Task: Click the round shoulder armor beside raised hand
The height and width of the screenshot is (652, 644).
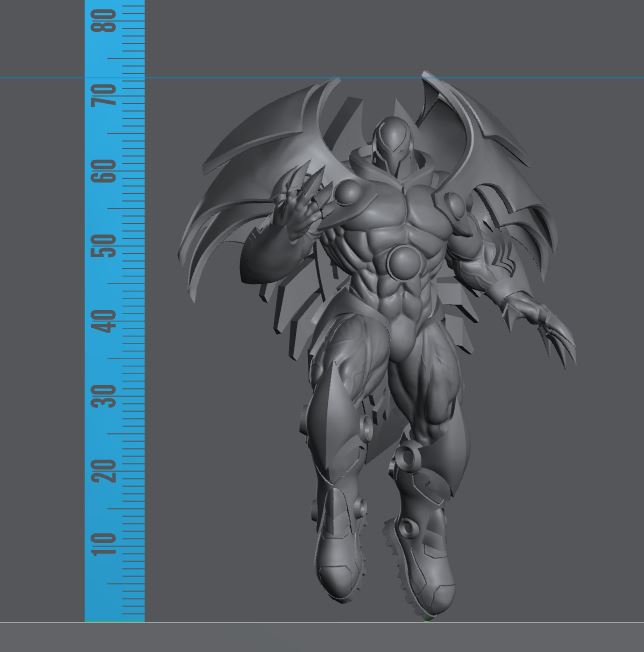Action: tap(354, 197)
